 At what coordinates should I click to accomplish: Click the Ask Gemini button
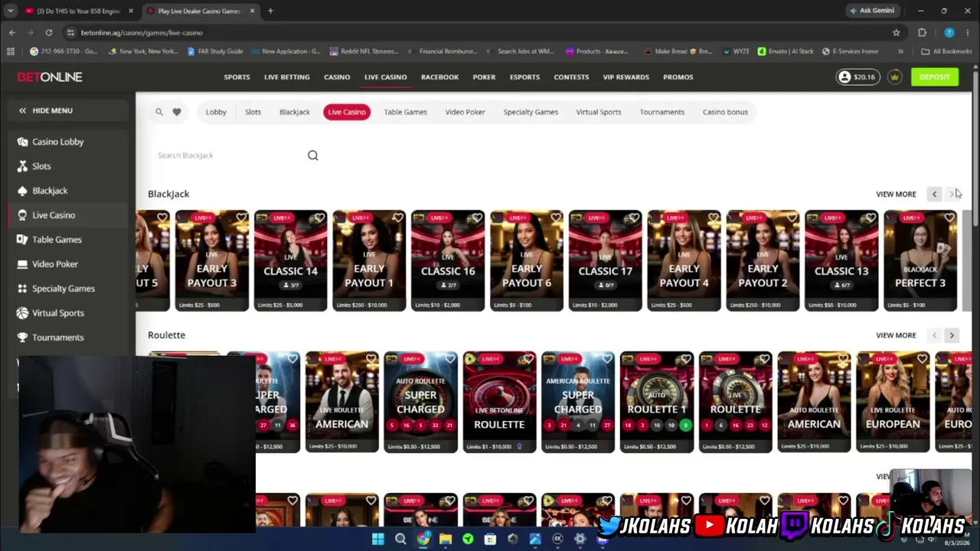(871, 11)
